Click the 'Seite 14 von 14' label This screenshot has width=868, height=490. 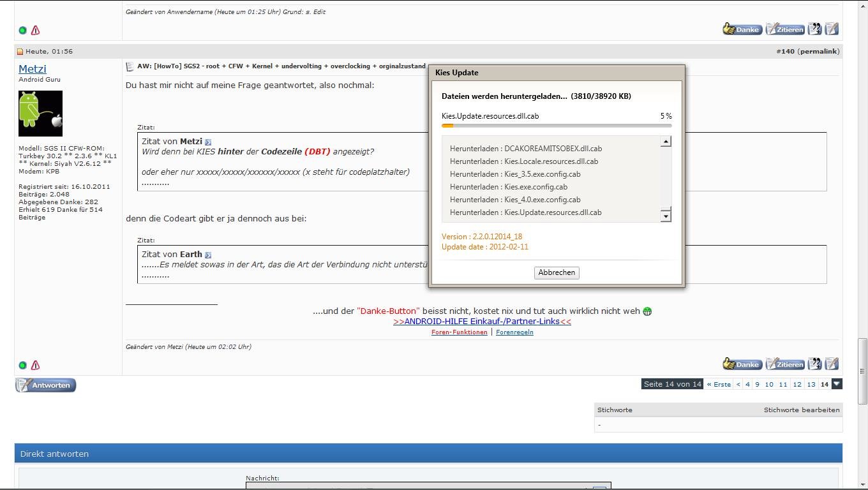(672, 384)
